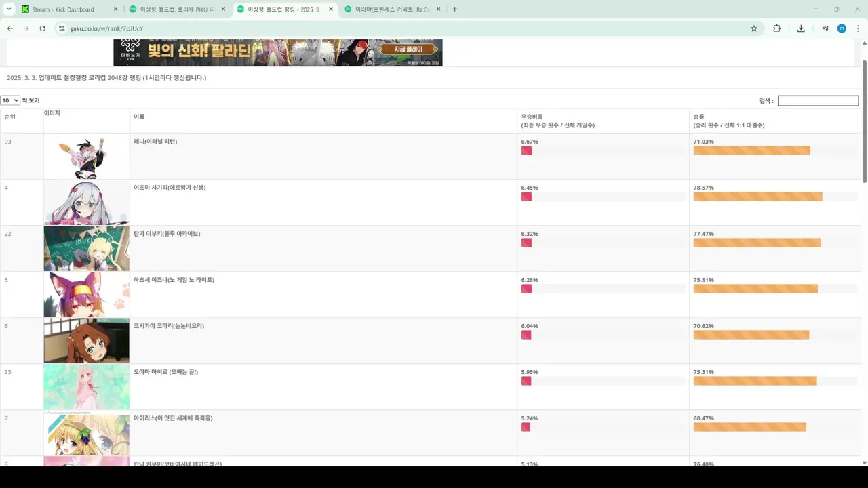Open the 아이리스 thumbnail image
The image size is (868, 488).
coord(87,433)
